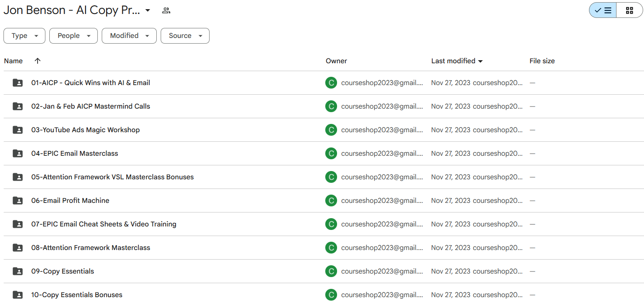Image resolution: width=644 pixels, height=305 pixels.
Task: Switch to grid layout view
Action: click(x=629, y=10)
